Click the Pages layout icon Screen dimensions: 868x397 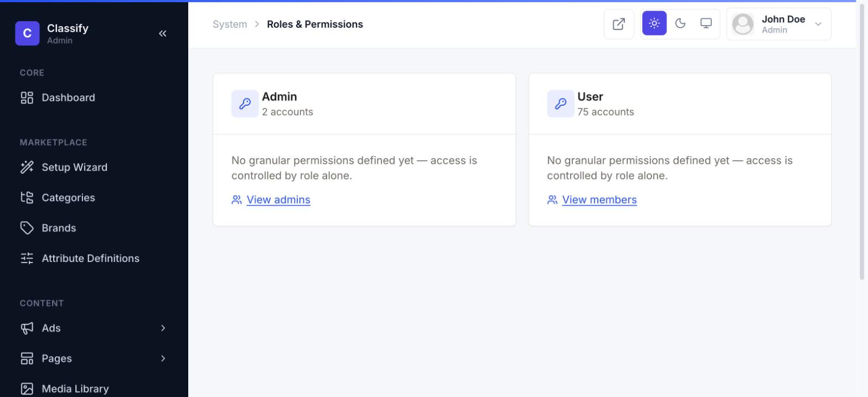point(27,359)
